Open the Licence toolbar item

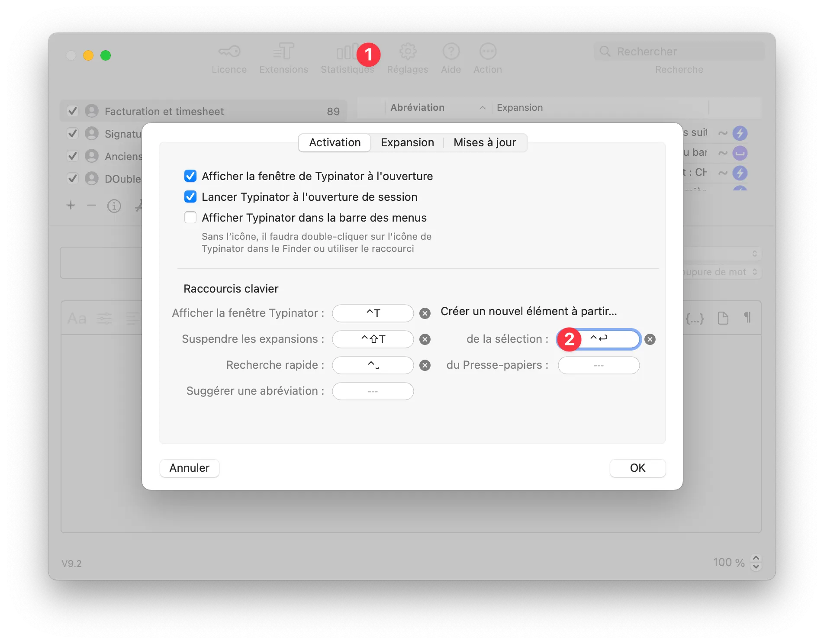229,58
